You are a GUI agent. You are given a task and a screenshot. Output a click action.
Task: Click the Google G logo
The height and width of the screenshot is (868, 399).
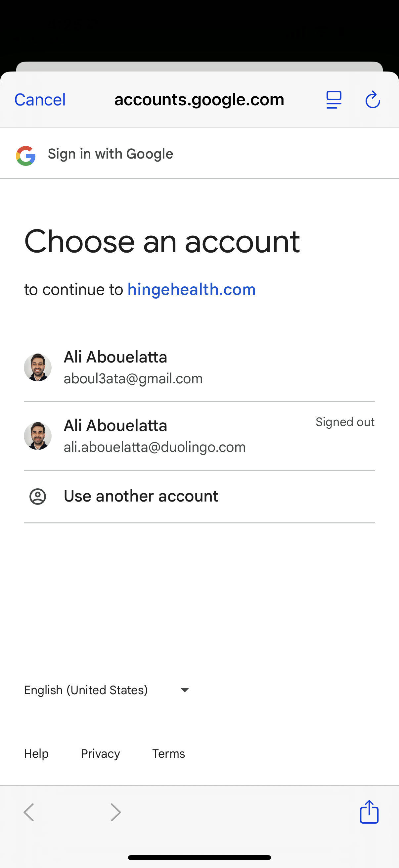click(25, 154)
